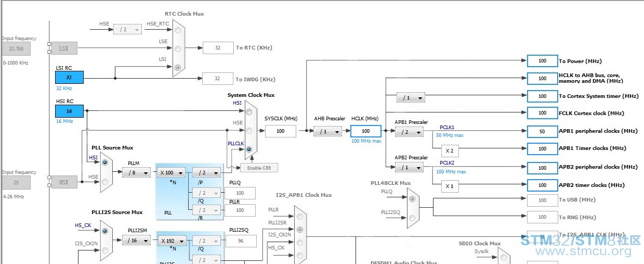The width and height of the screenshot is (644, 264).
Task: Click the HCLK to AHB bus value field
Action: 542,78
